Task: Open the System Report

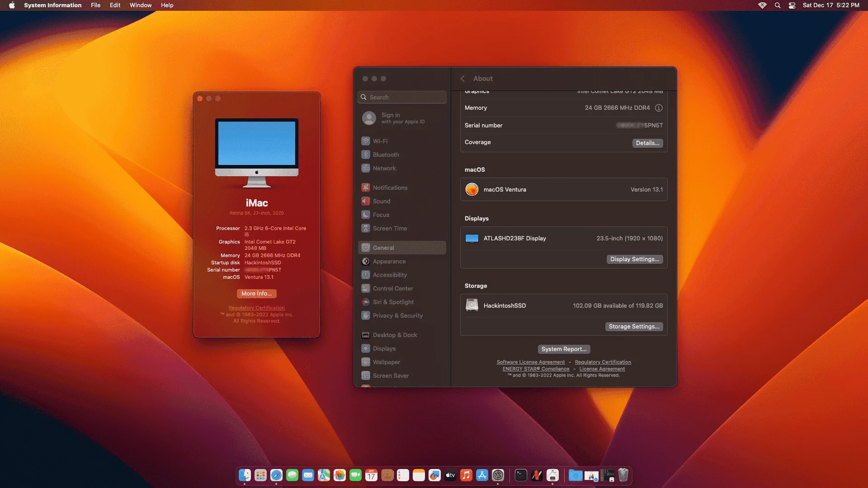Action: click(564, 349)
